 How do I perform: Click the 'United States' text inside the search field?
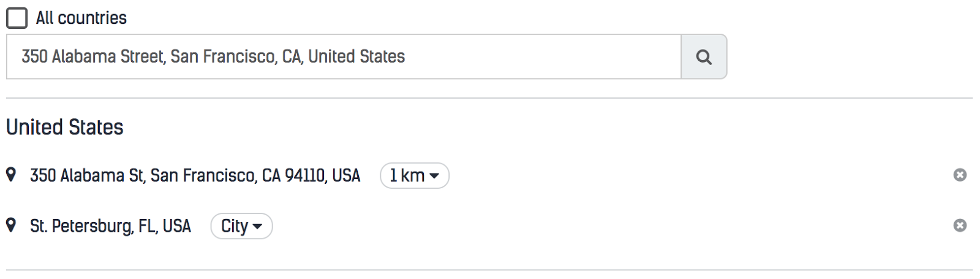(356, 56)
